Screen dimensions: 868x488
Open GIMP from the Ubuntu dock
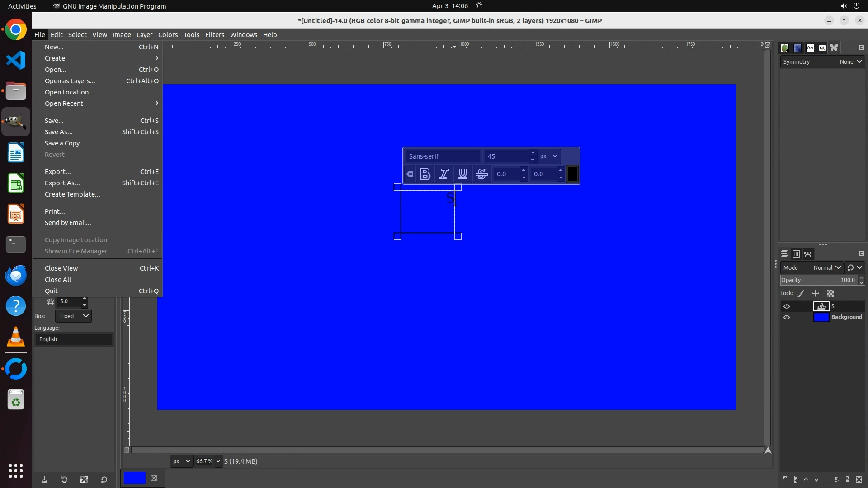(x=16, y=122)
